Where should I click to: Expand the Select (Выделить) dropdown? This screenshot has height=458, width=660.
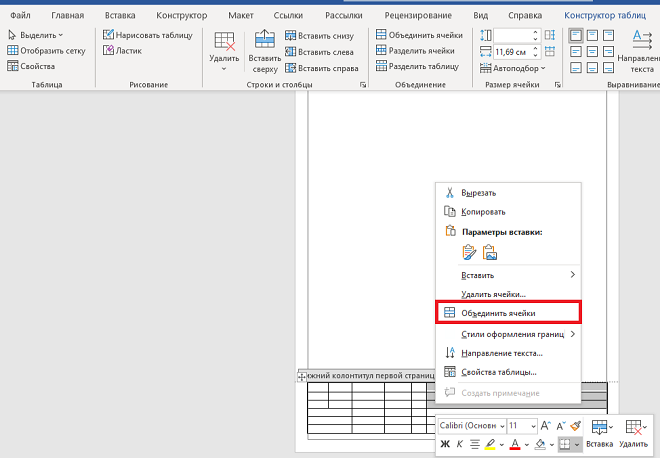(35, 34)
